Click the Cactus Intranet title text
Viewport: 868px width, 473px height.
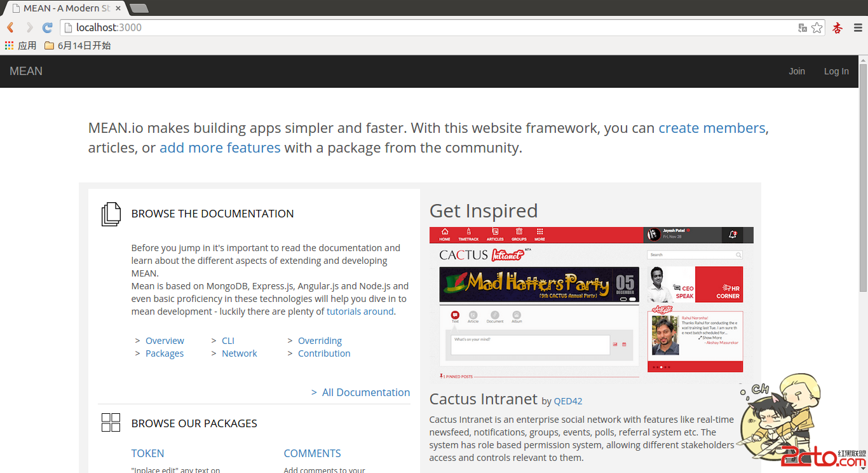tap(484, 399)
